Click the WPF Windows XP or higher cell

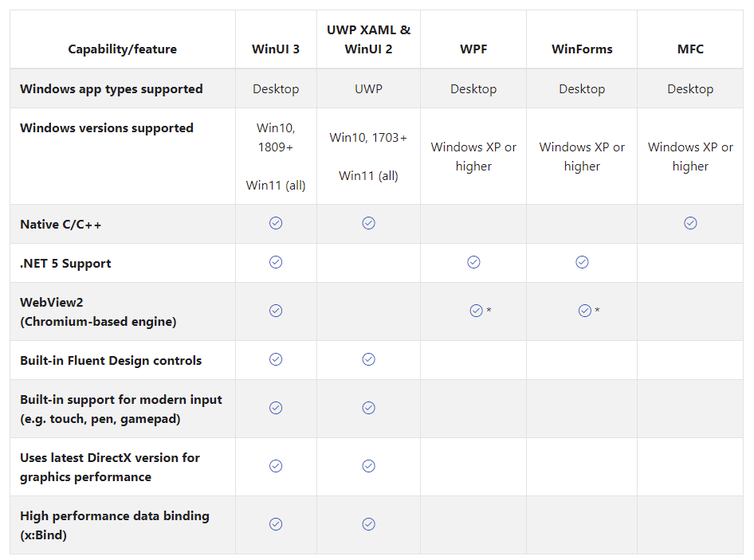pyautogui.click(x=473, y=157)
